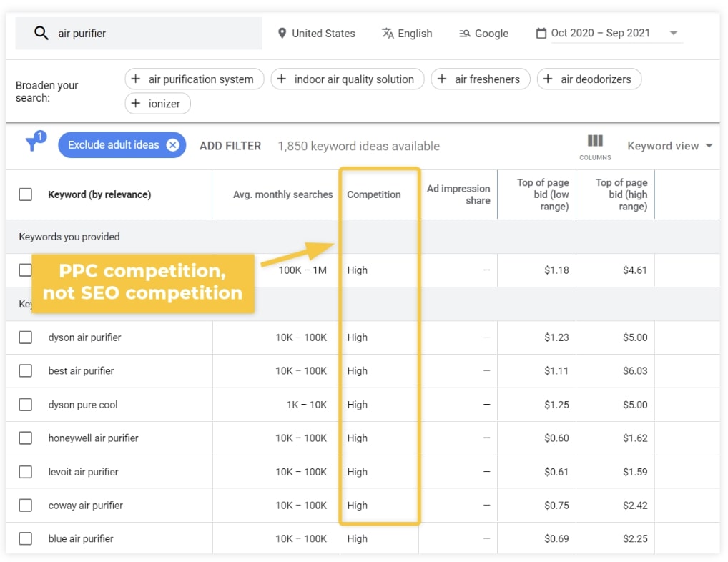The height and width of the screenshot is (562, 728).
Task: Click the coway air purifier keyword
Action: pyautogui.click(x=85, y=506)
